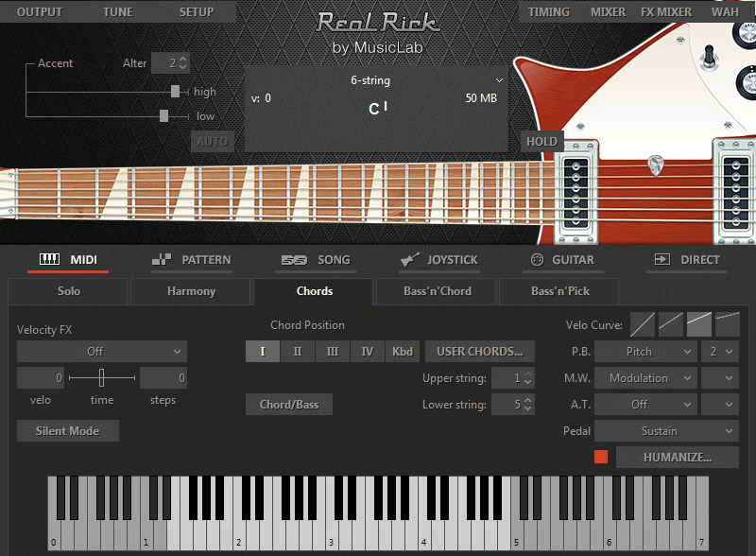Expand the Velocity FX Off dropdown
756x556 pixels.
102,352
